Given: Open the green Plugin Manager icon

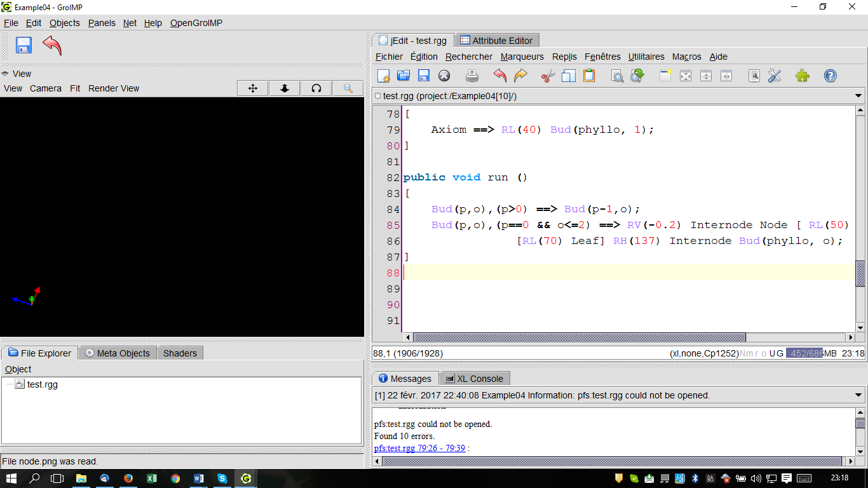Looking at the screenshot, I should pyautogui.click(x=803, y=76).
